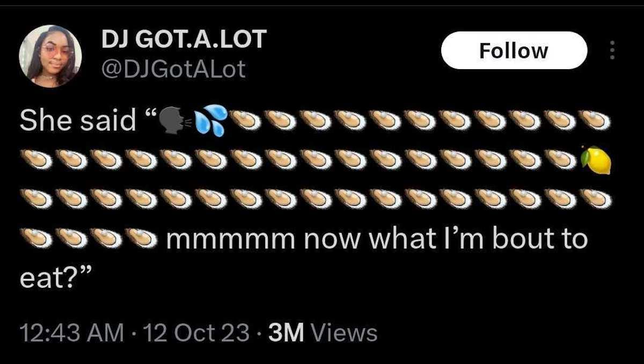
Task: Click the Follow button
Action: 514,50
